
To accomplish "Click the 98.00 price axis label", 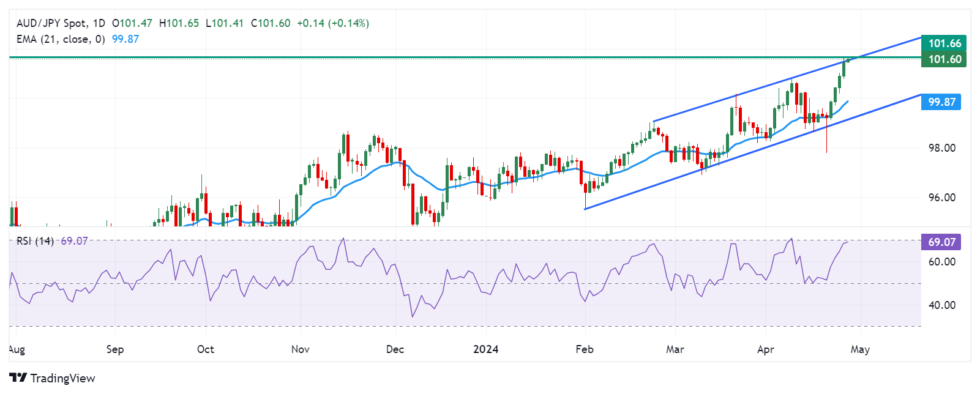I will pyautogui.click(x=941, y=148).
